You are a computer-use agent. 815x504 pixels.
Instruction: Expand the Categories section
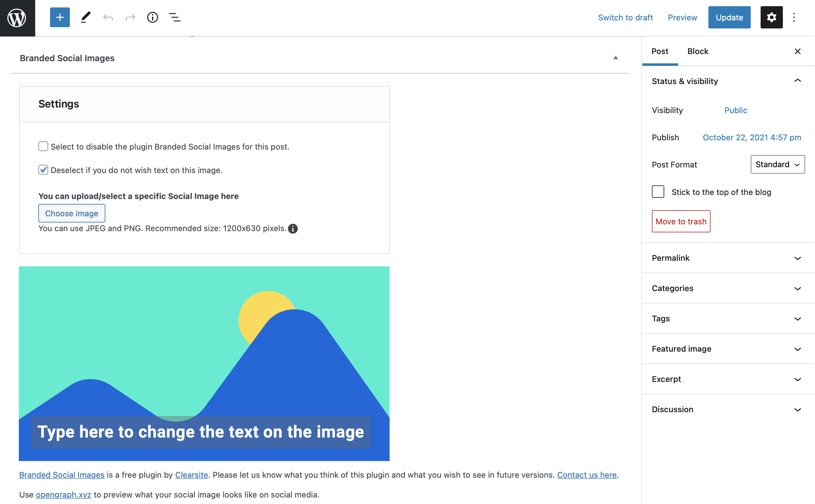728,288
